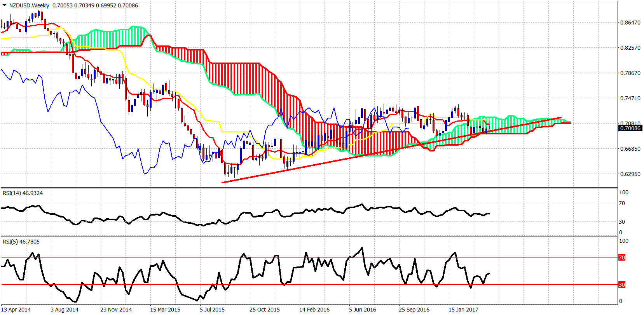Select the RSI(14) 46.9324 indicator label

click(23, 193)
